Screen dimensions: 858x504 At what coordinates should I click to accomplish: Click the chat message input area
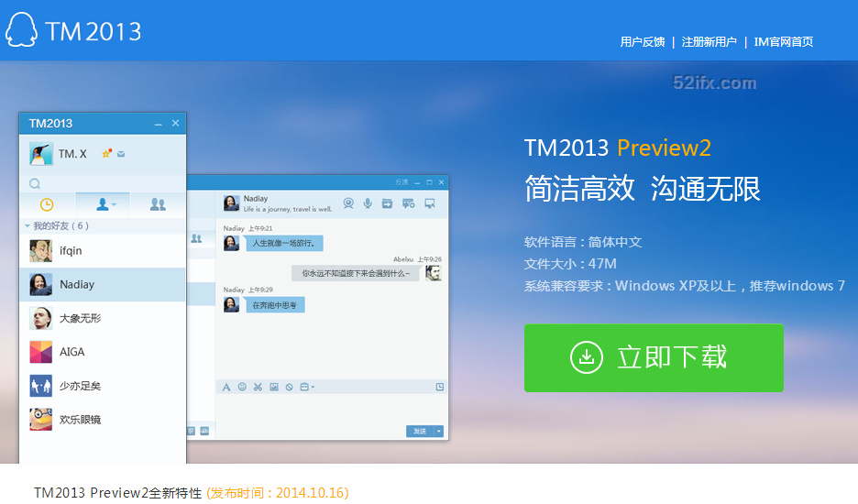[332, 410]
